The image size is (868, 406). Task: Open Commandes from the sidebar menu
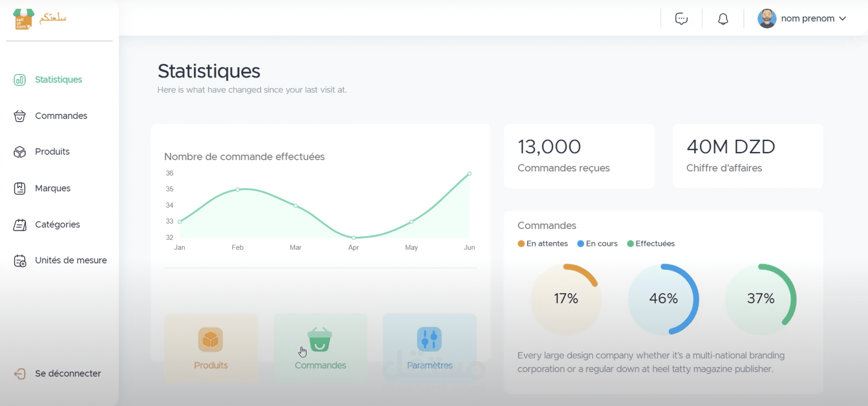[61, 116]
